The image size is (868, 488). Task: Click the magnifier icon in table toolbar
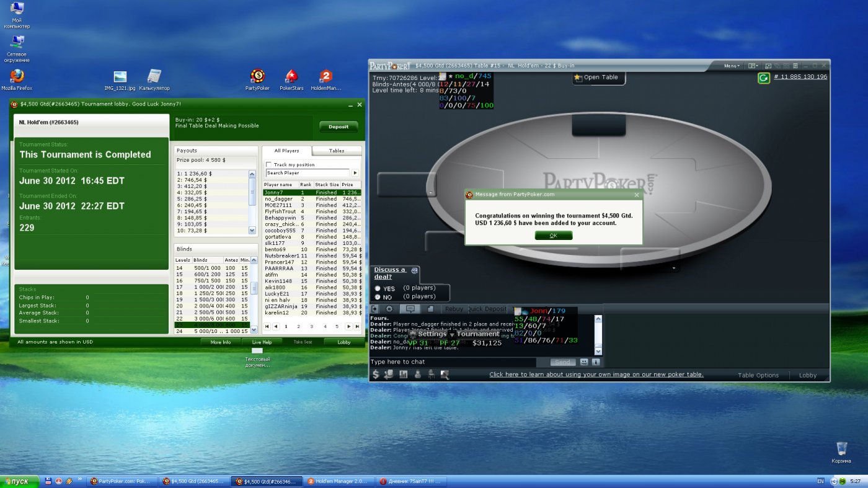click(x=445, y=375)
